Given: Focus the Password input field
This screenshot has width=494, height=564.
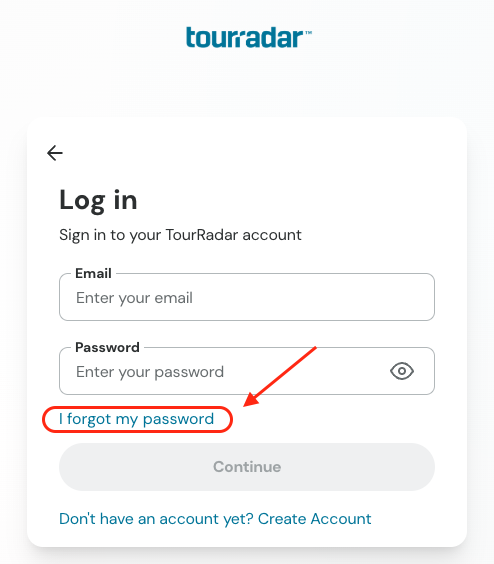Looking at the screenshot, I should [x=247, y=371].
